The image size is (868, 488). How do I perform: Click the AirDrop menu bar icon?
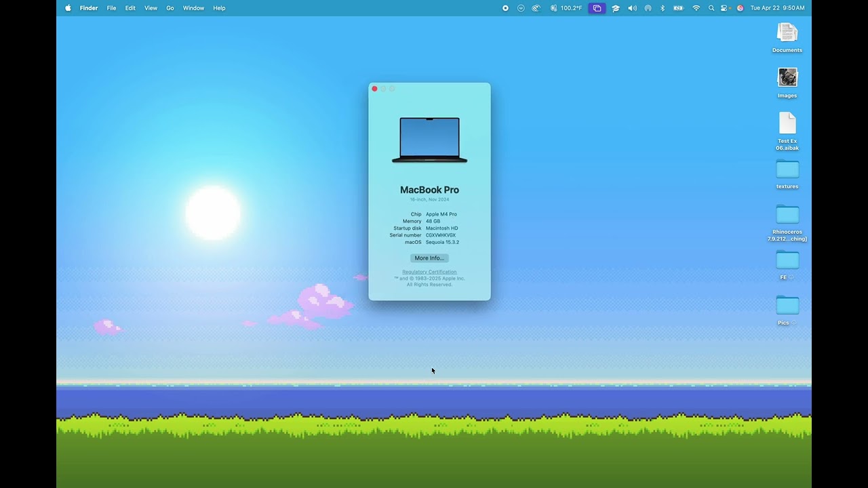pos(648,8)
